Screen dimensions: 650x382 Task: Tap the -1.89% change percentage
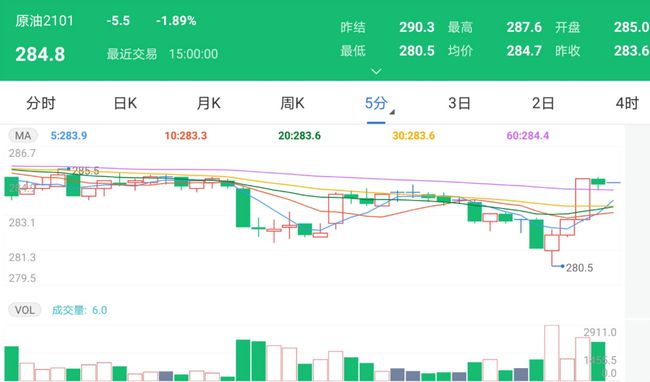(176, 21)
